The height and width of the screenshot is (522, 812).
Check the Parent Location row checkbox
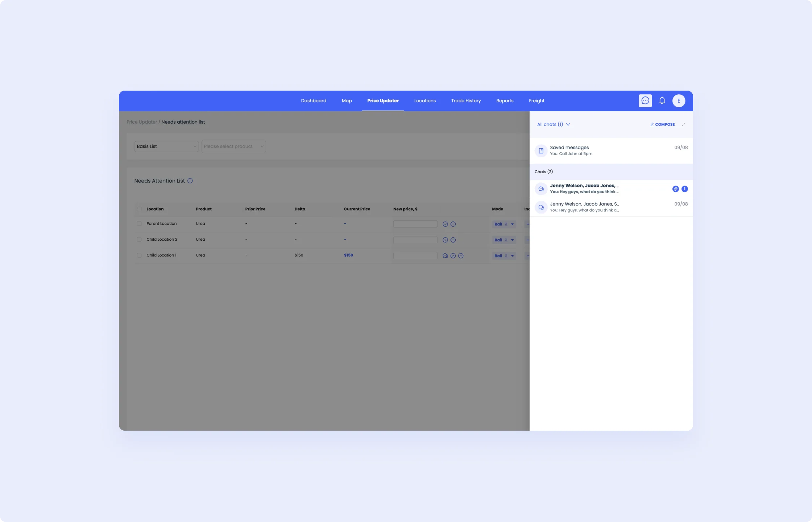coord(139,224)
